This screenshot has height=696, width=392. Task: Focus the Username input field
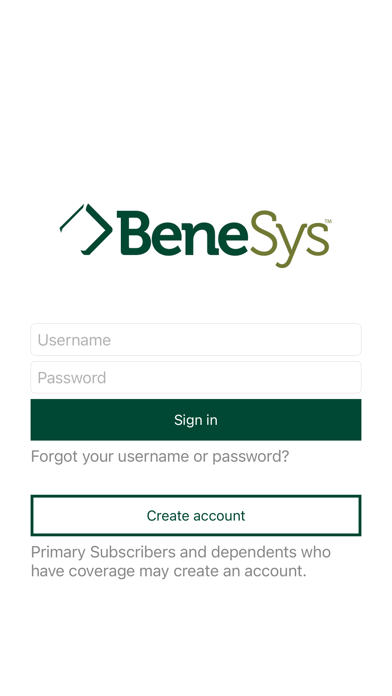click(196, 340)
